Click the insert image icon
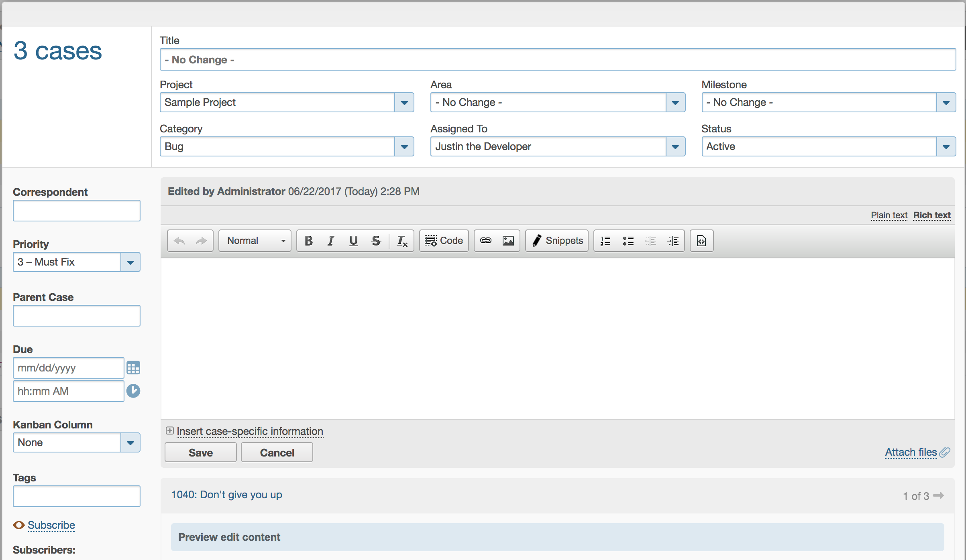966x560 pixels. click(x=508, y=241)
